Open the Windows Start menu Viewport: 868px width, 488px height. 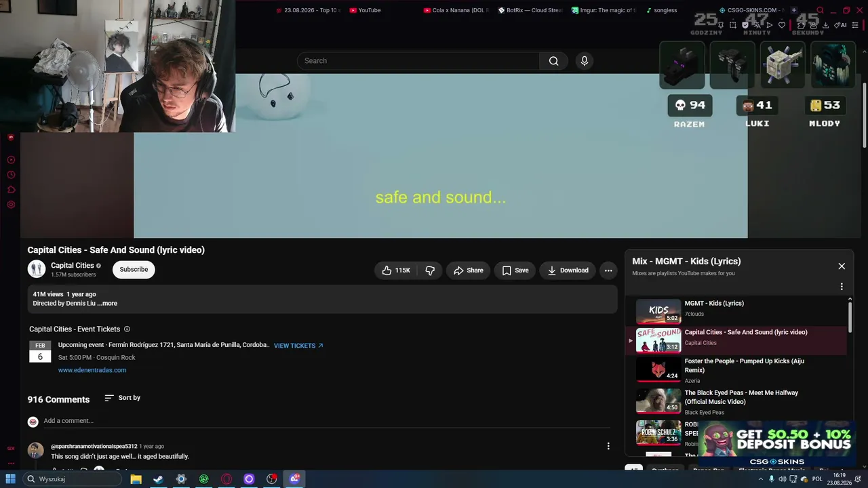tap(11, 479)
